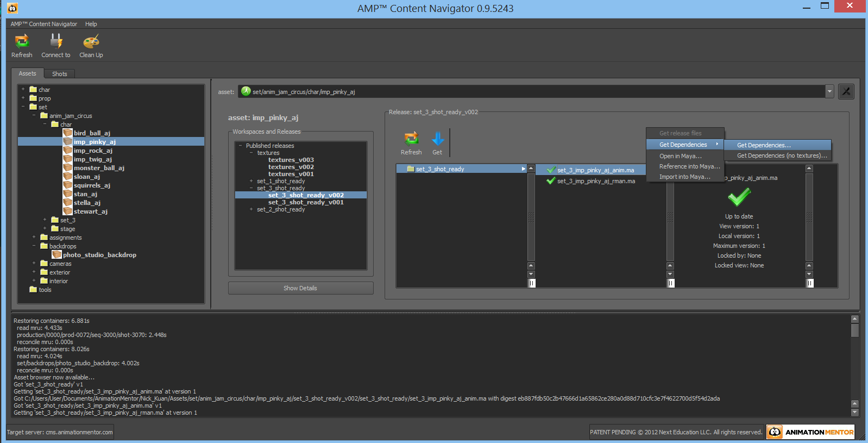868x443 pixels.
Task: Expand the cameras folder node
Action: coord(34,263)
